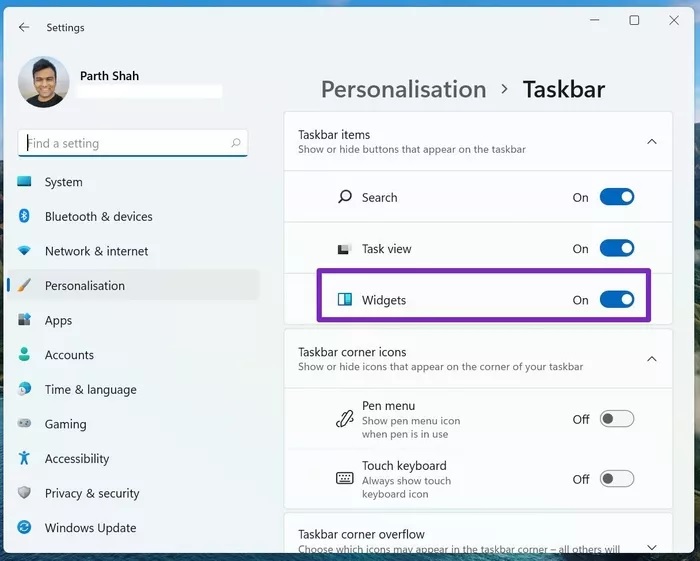This screenshot has height=561, width=700.
Task: Click the Privacy & security shield icon
Action: pos(25,493)
